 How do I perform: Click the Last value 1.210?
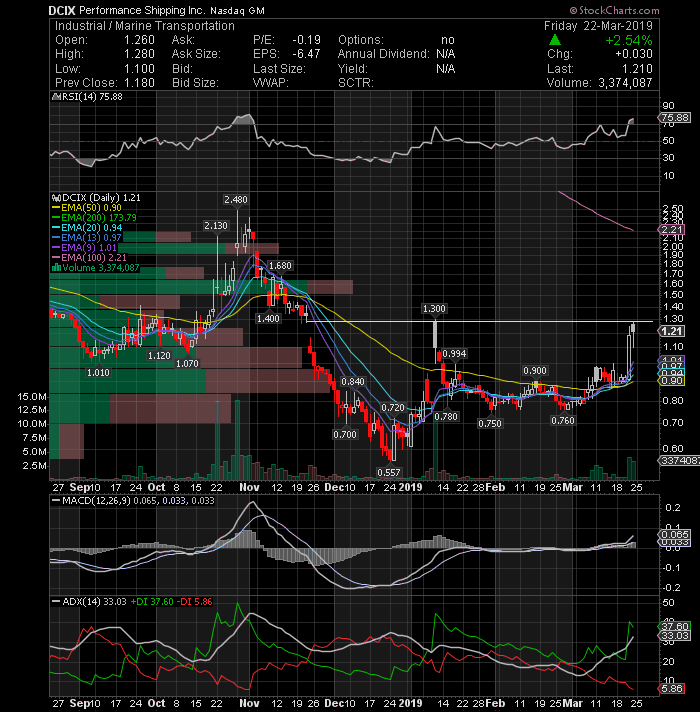[x=637, y=69]
